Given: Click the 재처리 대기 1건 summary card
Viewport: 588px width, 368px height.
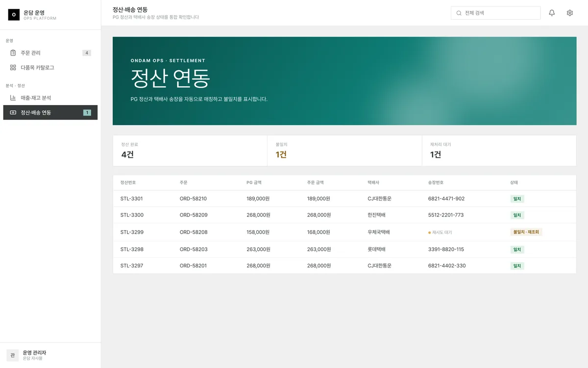Looking at the screenshot, I should coord(499,151).
